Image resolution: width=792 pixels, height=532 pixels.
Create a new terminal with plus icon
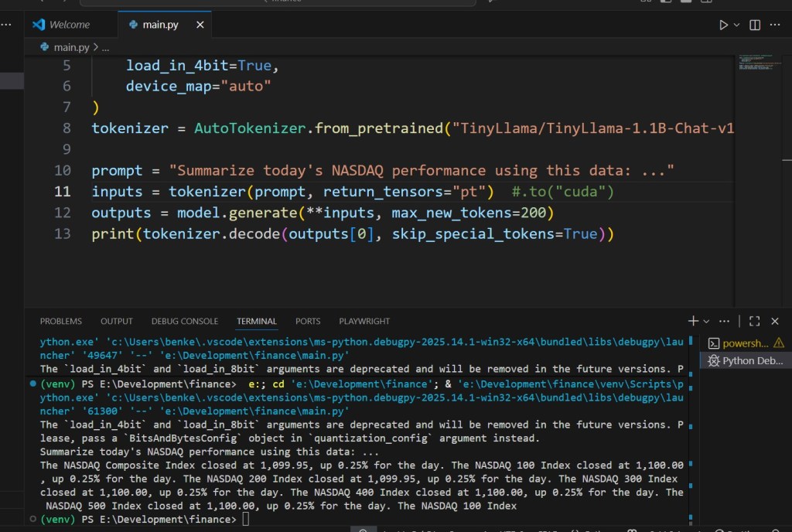[693, 321]
